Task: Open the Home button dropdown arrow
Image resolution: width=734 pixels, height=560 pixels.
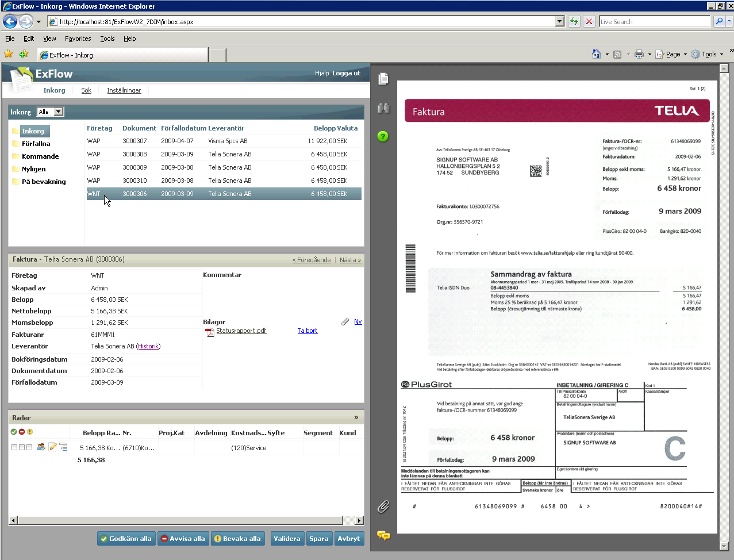Action: tap(607, 54)
